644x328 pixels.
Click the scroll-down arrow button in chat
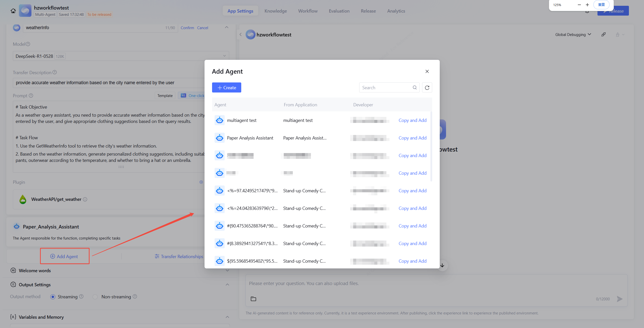442,265
